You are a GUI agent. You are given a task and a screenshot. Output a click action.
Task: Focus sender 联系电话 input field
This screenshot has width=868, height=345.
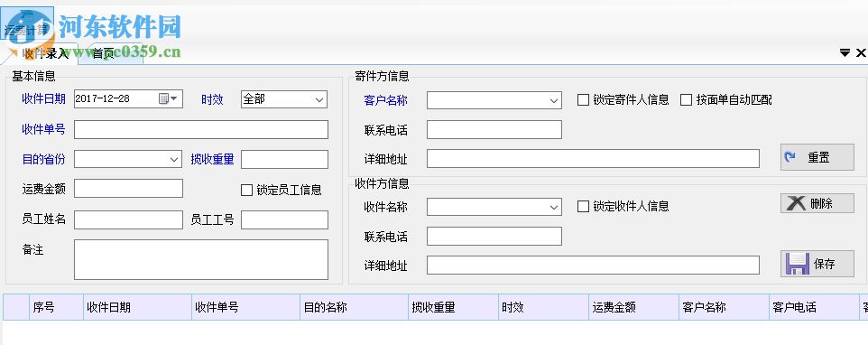pos(494,129)
